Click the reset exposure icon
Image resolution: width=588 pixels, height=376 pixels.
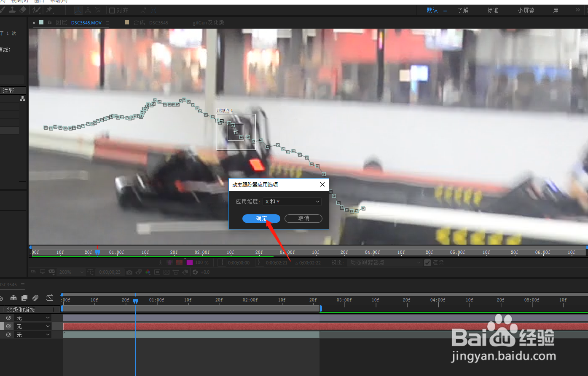(x=195, y=272)
